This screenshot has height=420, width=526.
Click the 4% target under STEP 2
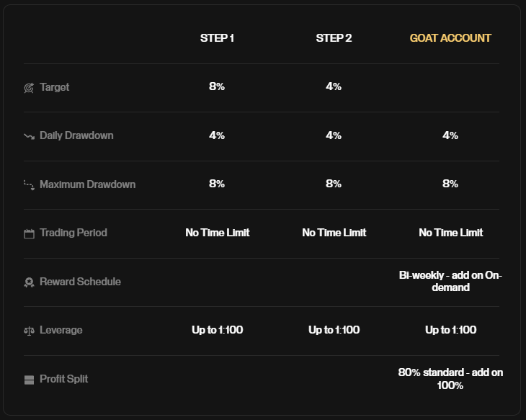click(x=334, y=86)
